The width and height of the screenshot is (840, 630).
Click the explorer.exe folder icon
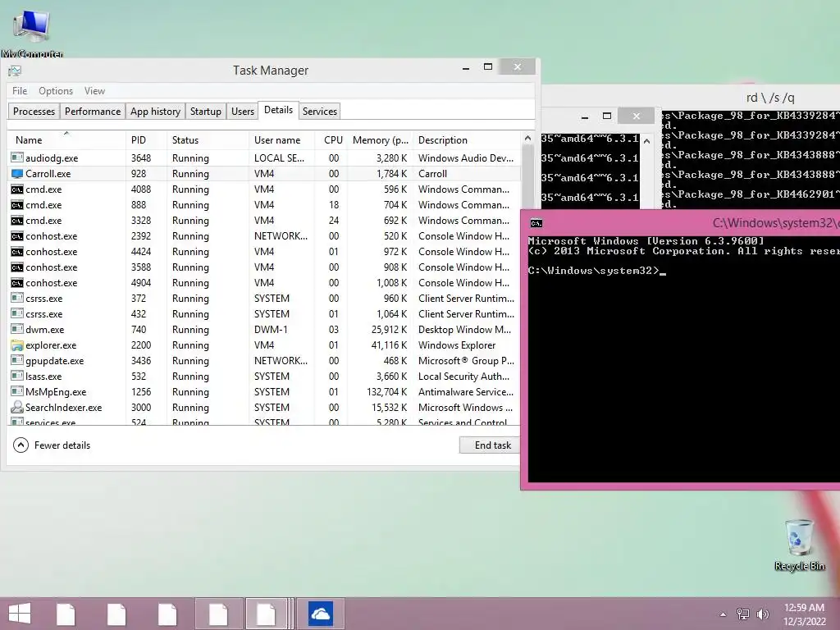17,345
